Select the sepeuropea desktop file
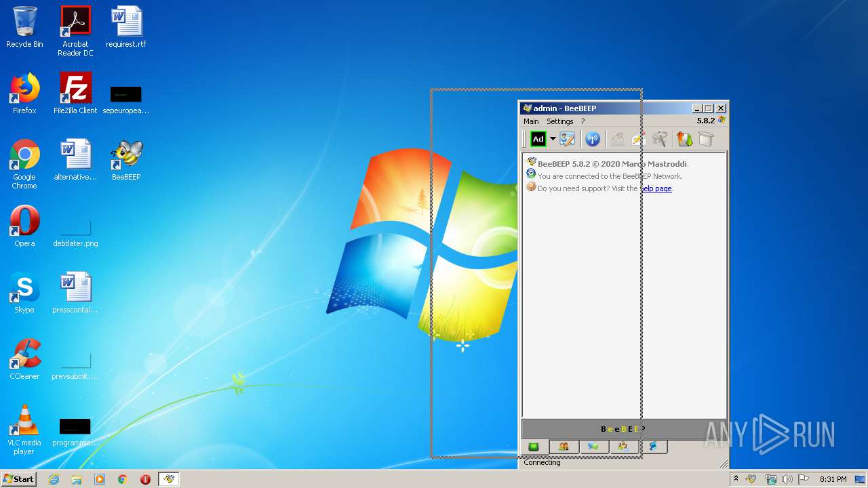 click(126, 99)
